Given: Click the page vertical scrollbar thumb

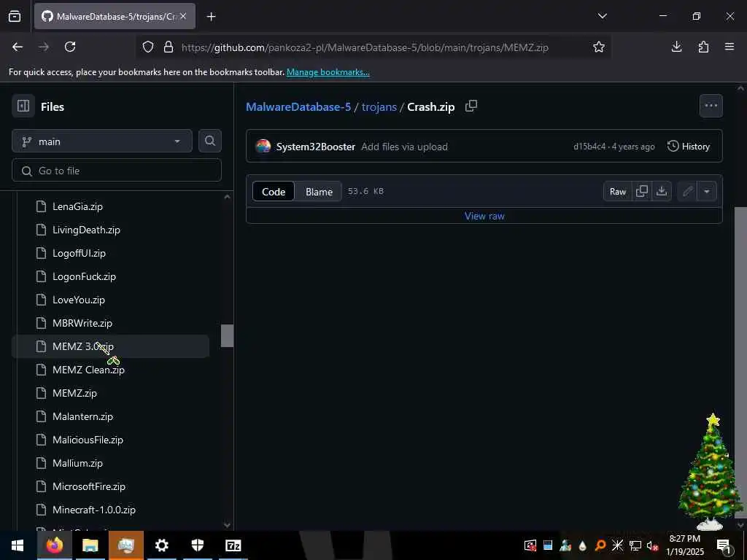Looking at the screenshot, I should pyautogui.click(x=741, y=362).
